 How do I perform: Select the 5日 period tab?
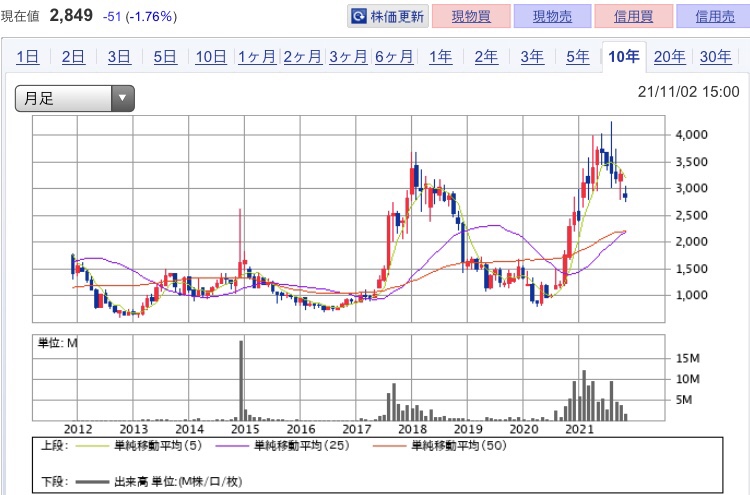tap(165, 57)
